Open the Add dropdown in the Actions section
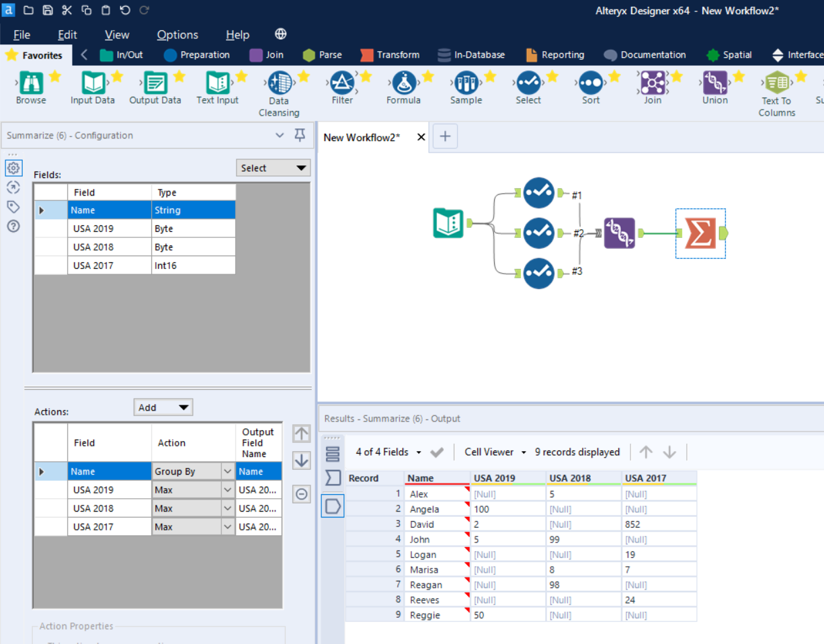Image resolution: width=824 pixels, height=644 pixels. pos(163,407)
